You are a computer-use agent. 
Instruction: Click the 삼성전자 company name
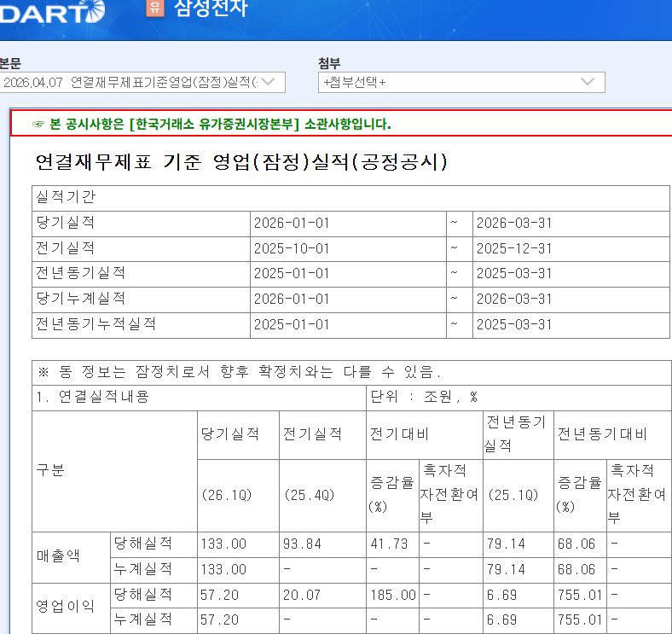(211, 9)
